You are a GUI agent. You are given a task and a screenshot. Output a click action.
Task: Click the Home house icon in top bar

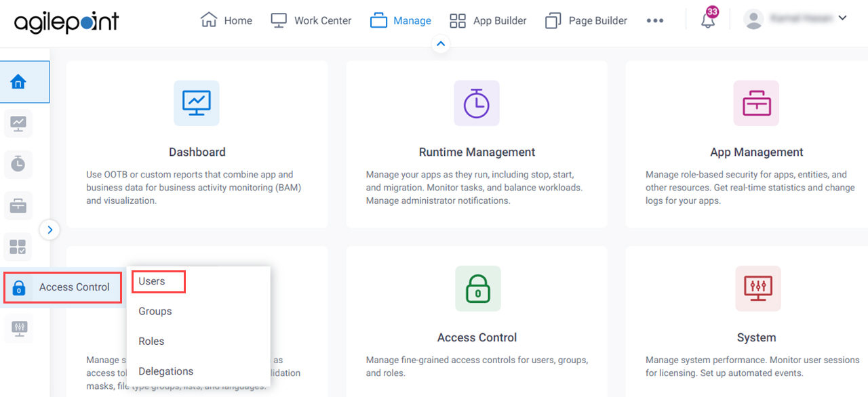point(209,20)
